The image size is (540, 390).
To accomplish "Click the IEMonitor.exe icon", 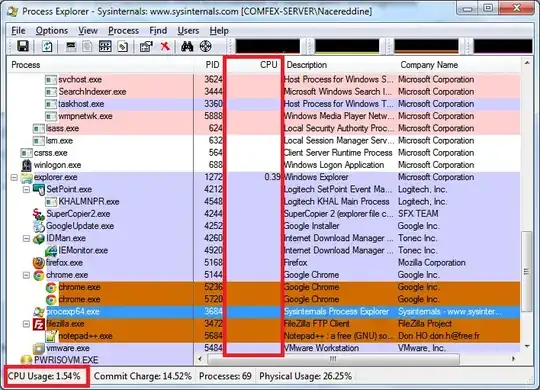I will point(51,251).
